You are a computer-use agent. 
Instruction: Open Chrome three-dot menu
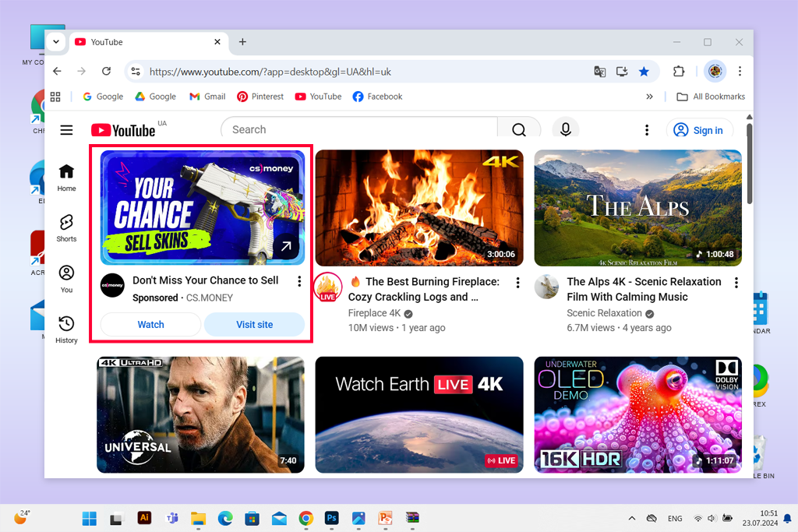pos(740,71)
